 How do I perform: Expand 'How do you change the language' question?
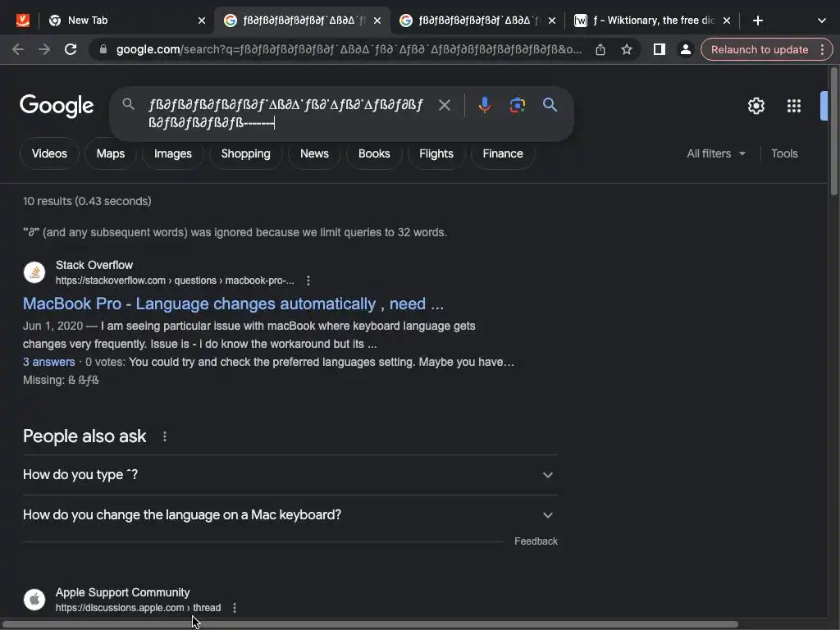pos(290,515)
